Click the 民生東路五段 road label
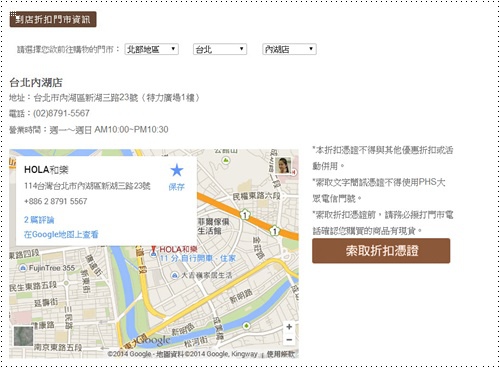The image size is (500, 368). coord(33,286)
